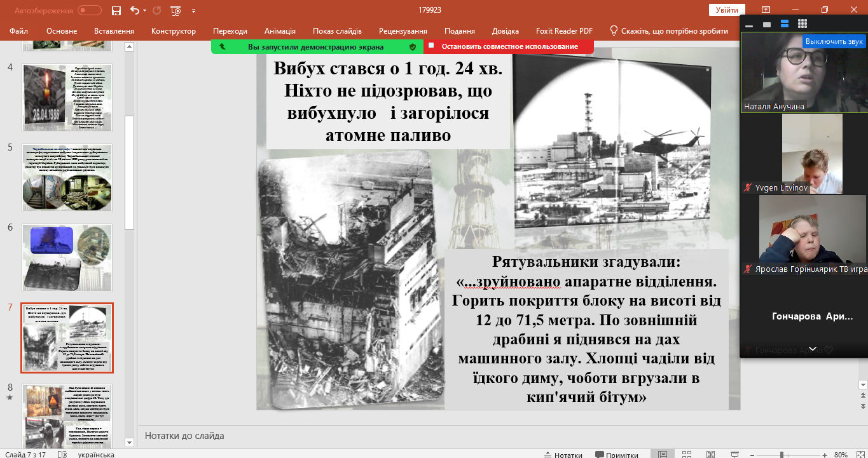The width and height of the screenshot is (868, 458).
Task: Open the Показ слайдів tab
Action: coord(337,31)
